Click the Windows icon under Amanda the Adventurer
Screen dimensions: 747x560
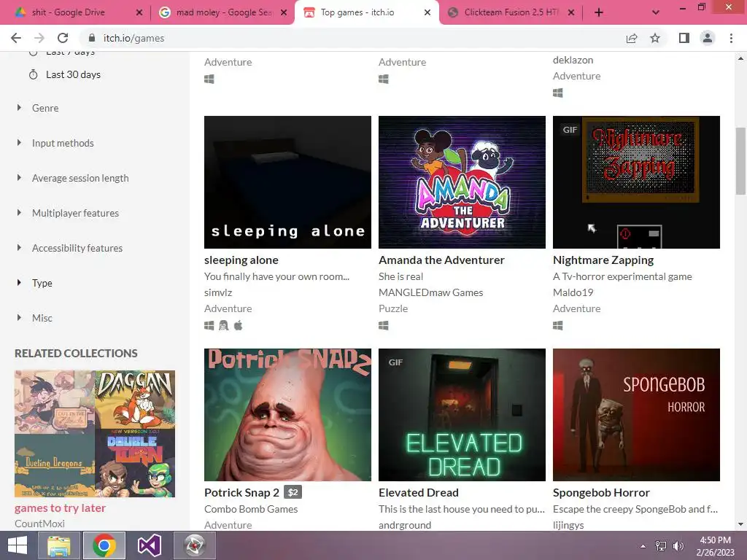(x=384, y=325)
